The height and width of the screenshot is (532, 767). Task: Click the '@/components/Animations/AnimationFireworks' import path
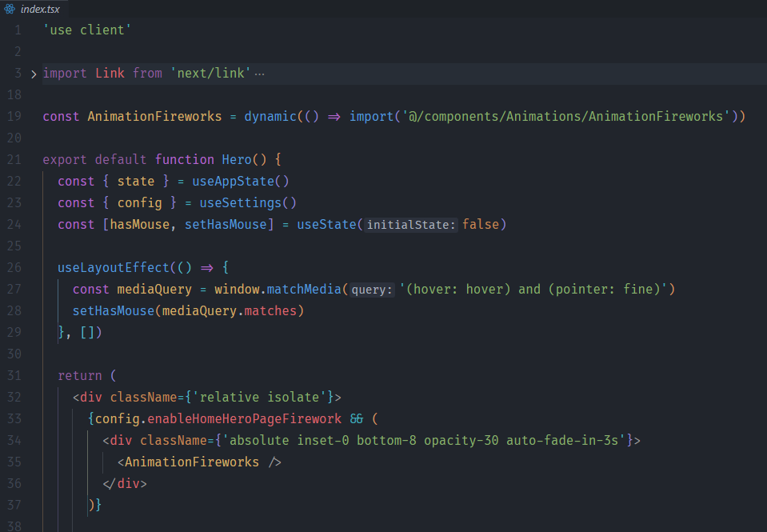pos(566,117)
